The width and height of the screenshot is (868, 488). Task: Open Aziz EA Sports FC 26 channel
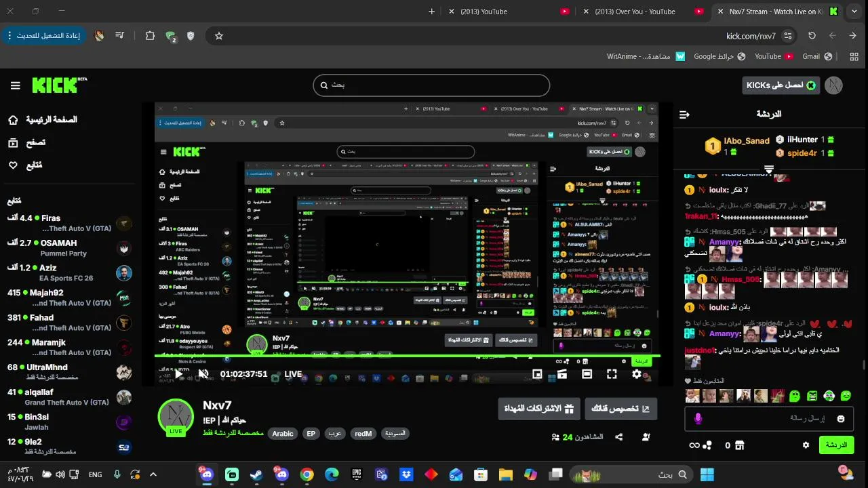[68, 273]
